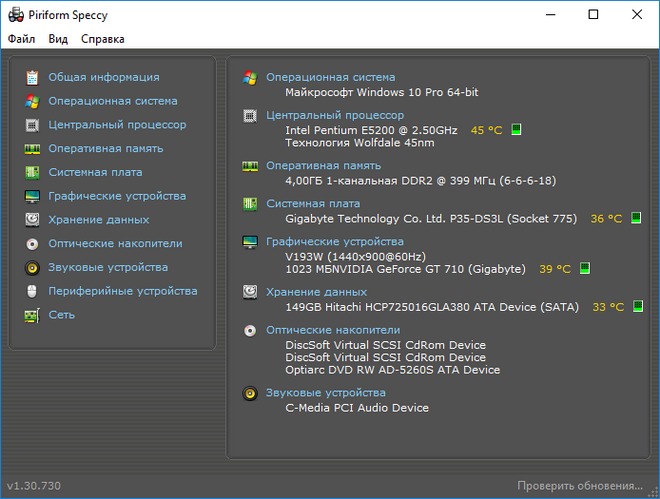Click the Windows flag icon in the summary panel

coord(250,77)
